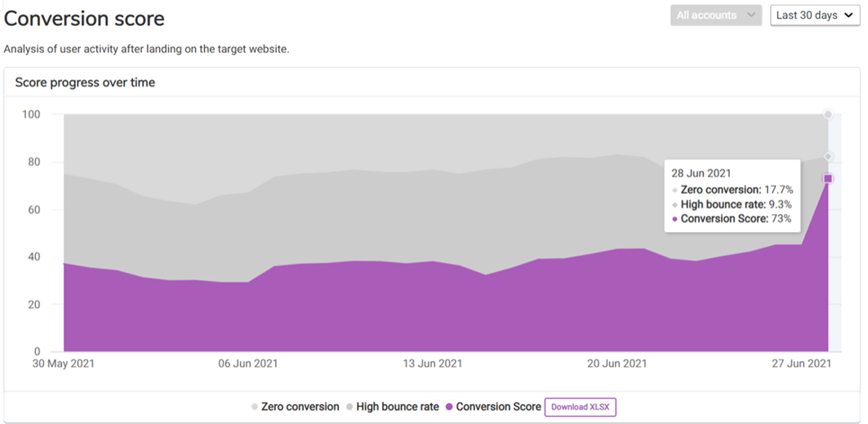Viewport: 868px width, 424px height.
Task: Click the purple square marker on the chart
Action: 828,178
